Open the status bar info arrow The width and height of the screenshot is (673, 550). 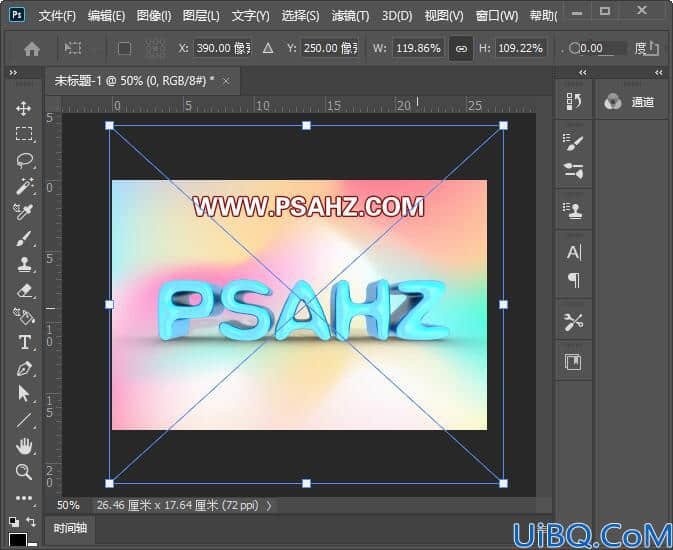(269, 506)
